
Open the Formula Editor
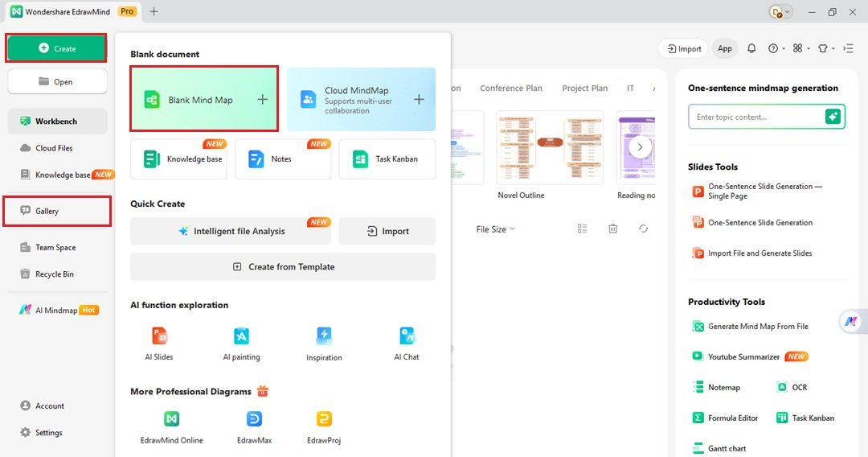pyautogui.click(x=725, y=418)
